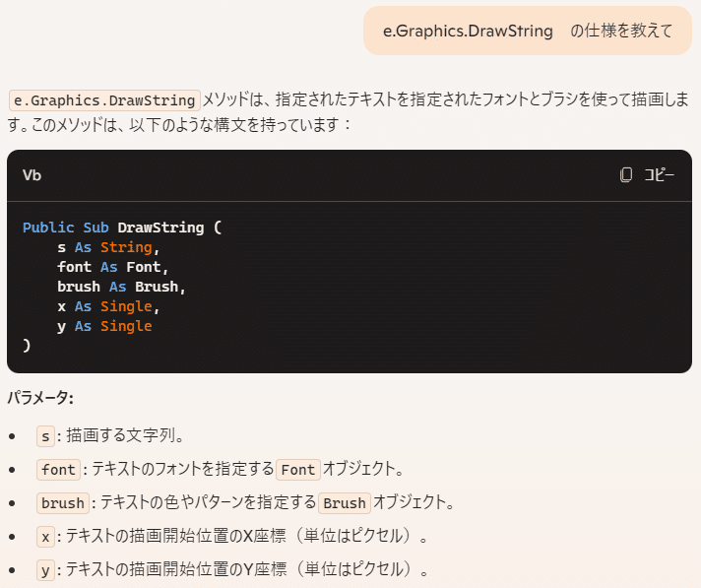The height and width of the screenshot is (588, 701).
Task: Click text テキストの色やパターンを指定する
Action: point(209,502)
